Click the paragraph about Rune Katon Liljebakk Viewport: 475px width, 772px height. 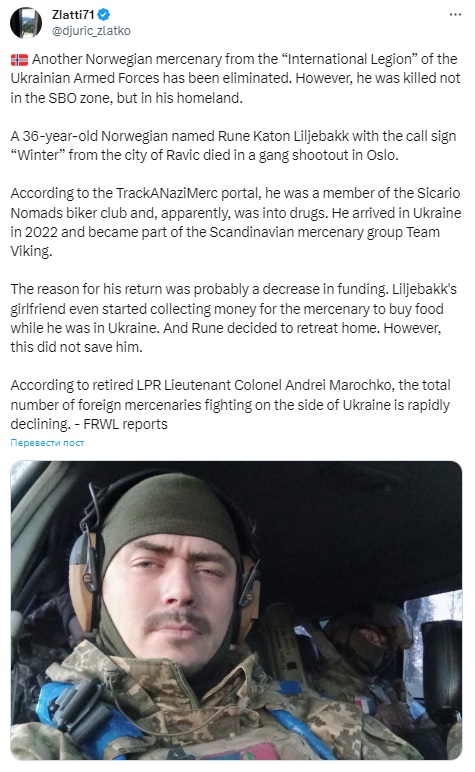point(233,146)
